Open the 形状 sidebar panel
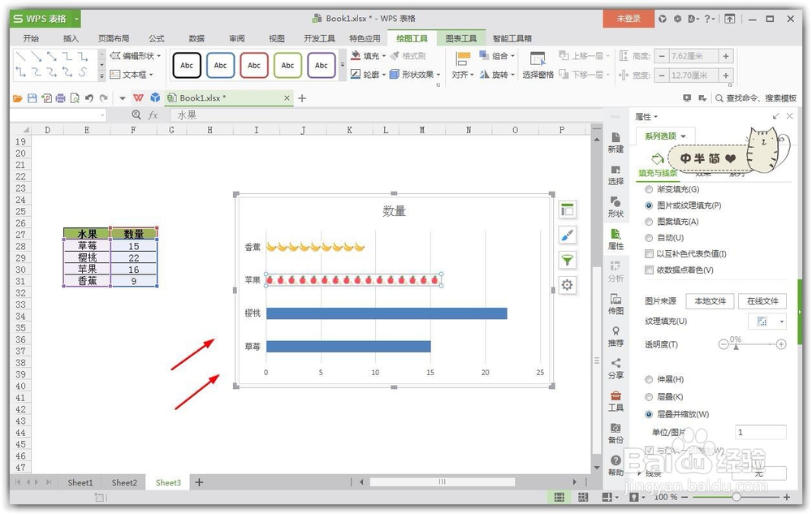 point(615,207)
